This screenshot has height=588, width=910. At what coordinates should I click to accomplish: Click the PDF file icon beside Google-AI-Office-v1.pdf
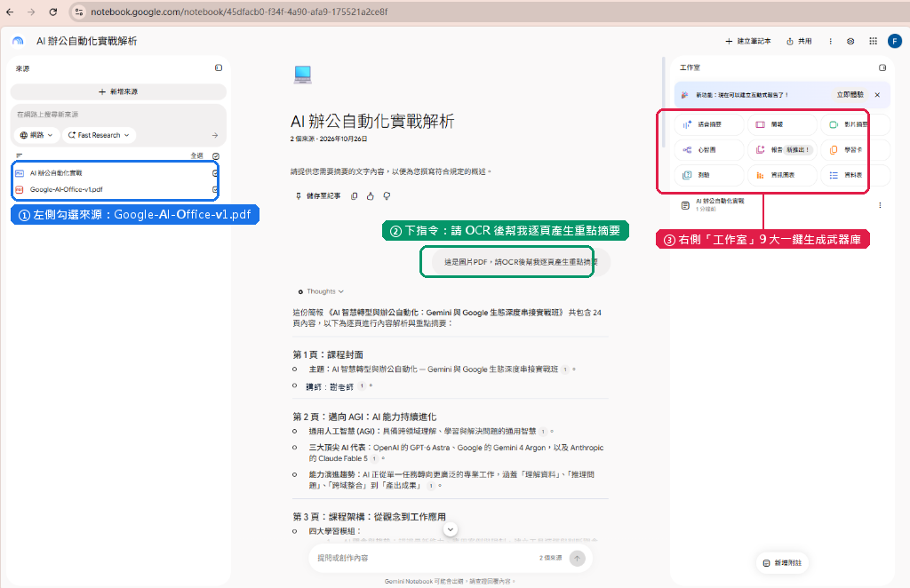[x=20, y=189]
